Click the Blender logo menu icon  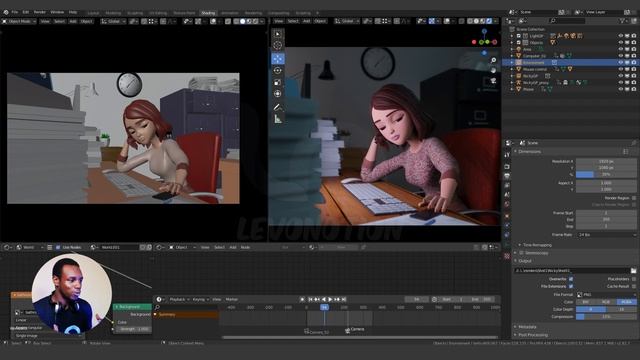(6, 13)
